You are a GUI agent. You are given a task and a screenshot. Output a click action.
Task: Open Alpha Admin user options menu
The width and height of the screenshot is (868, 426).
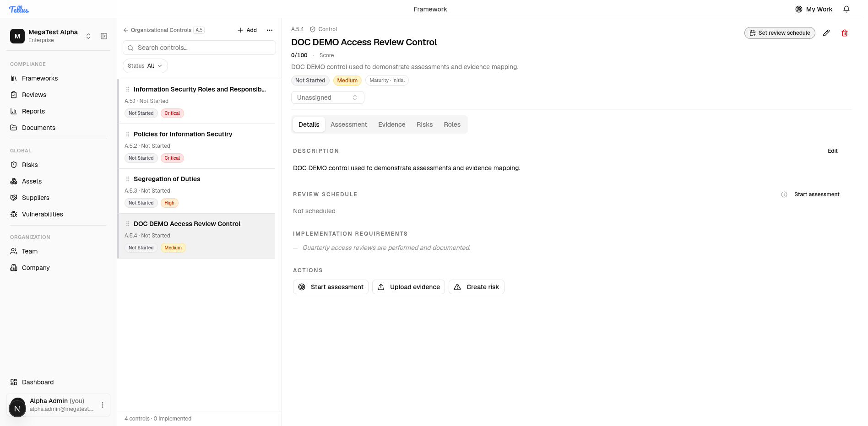(x=103, y=405)
